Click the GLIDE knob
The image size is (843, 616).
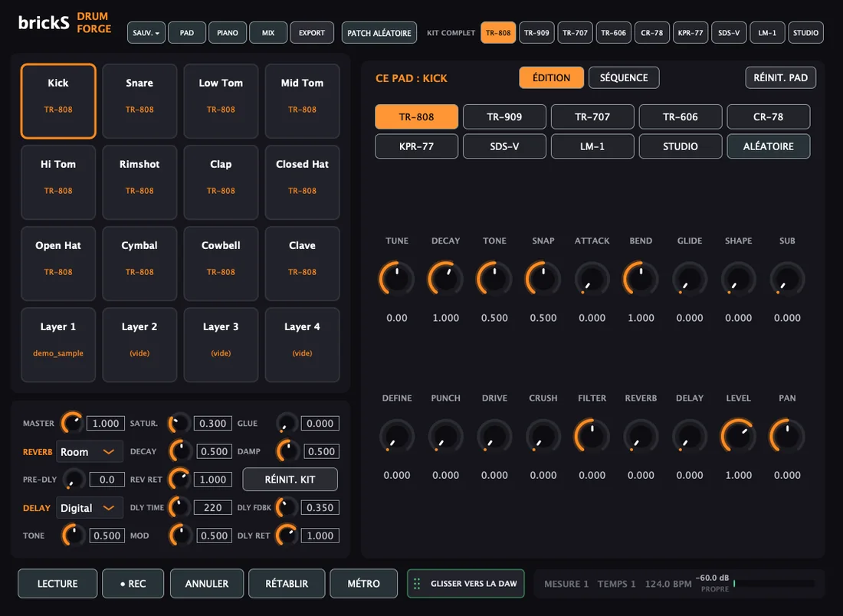tap(690, 278)
